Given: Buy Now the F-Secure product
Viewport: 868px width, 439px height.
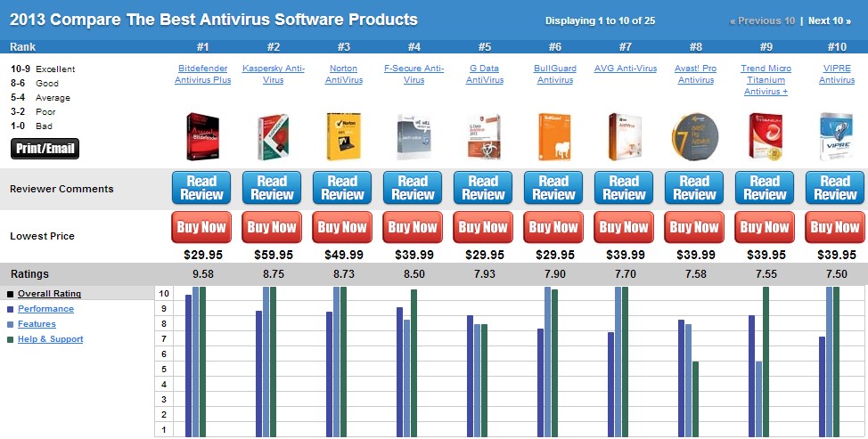Looking at the screenshot, I should point(413,227).
